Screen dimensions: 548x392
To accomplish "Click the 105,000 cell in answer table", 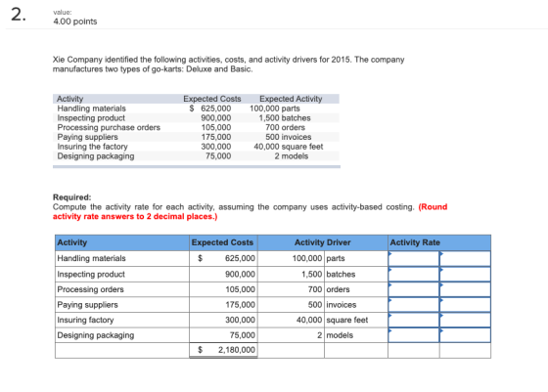I will tap(223, 289).
